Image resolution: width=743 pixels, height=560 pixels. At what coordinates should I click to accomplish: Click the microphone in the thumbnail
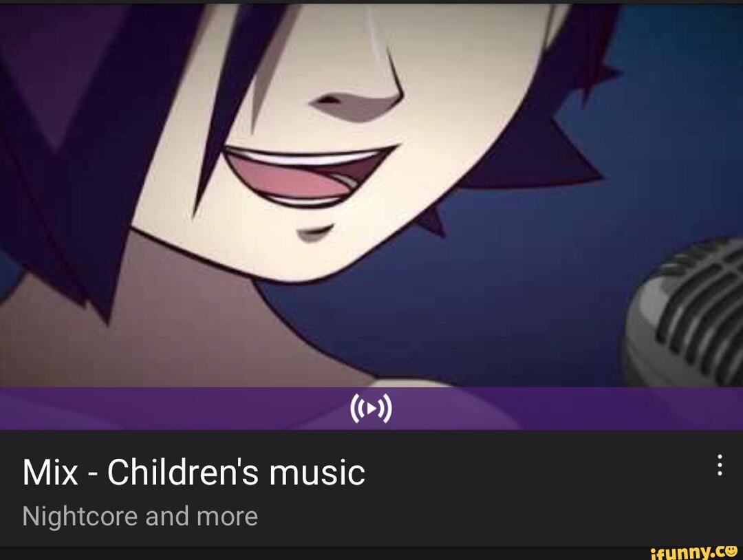(x=686, y=313)
